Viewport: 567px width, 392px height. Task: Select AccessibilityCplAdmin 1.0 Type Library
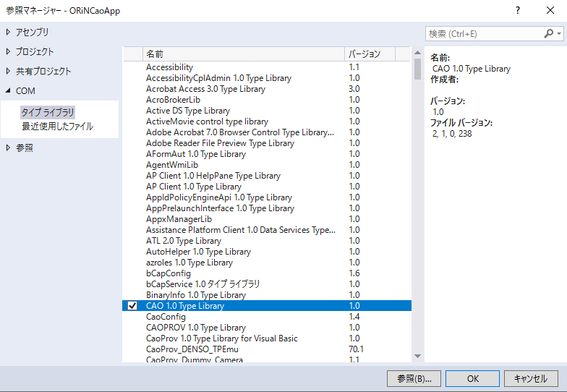pyautogui.click(x=267, y=78)
